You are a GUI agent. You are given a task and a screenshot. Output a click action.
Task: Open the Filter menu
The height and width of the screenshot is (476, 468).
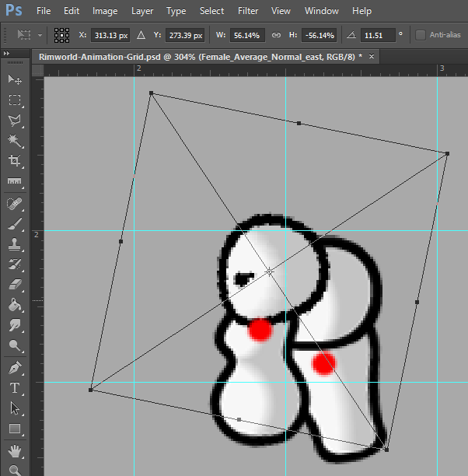click(x=248, y=11)
